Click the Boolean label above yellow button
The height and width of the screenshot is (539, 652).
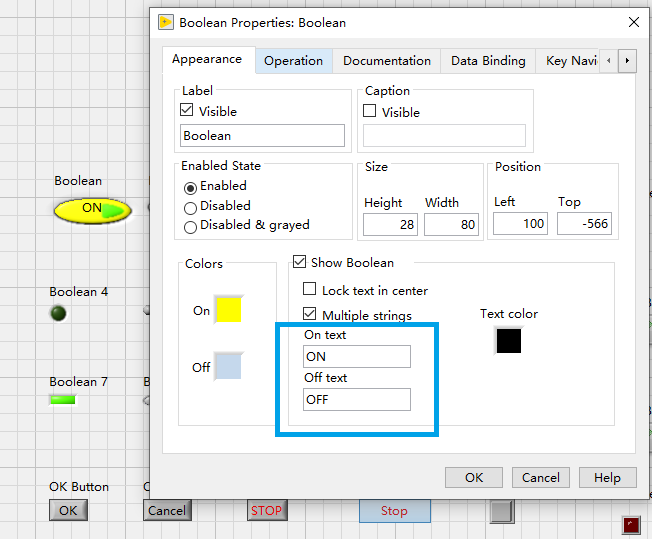coord(78,181)
